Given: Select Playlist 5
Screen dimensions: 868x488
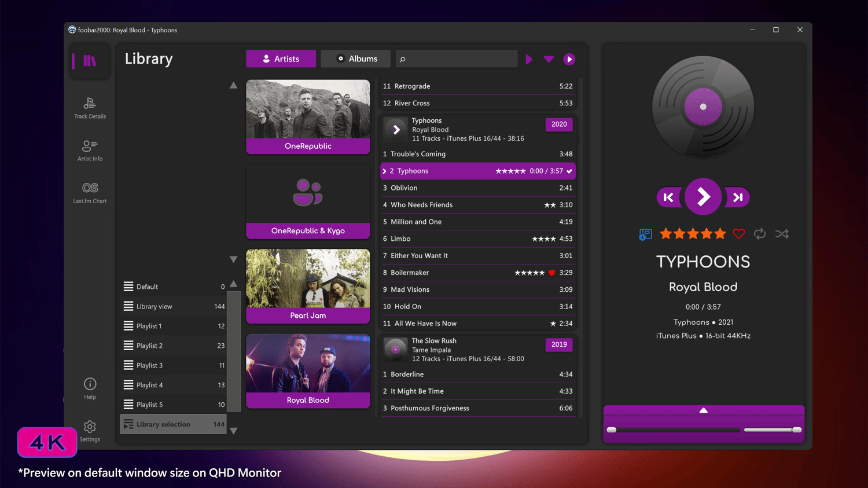Looking at the screenshot, I should click(x=174, y=405).
